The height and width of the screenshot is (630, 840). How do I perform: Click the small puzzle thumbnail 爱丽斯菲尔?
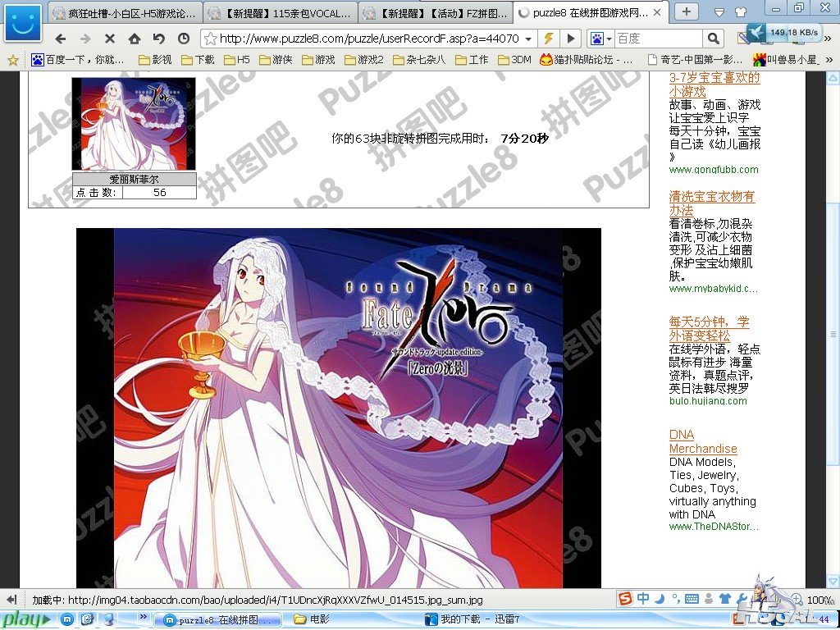coord(134,124)
